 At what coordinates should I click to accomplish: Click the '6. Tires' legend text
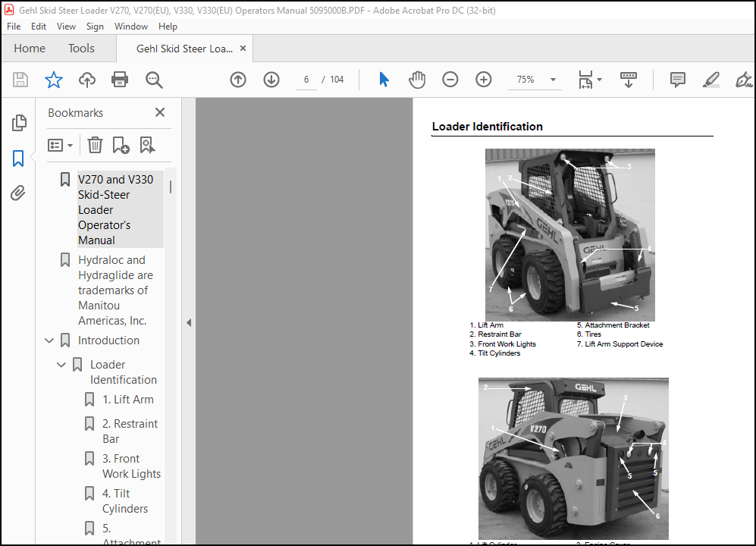click(588, 334)
